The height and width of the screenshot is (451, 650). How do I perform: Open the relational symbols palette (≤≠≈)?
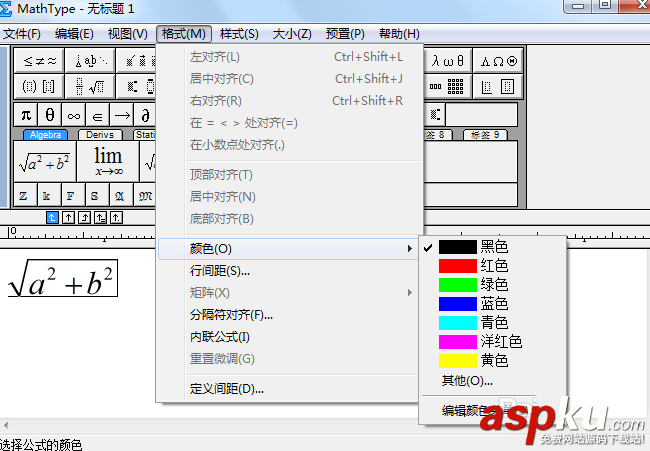39,61
